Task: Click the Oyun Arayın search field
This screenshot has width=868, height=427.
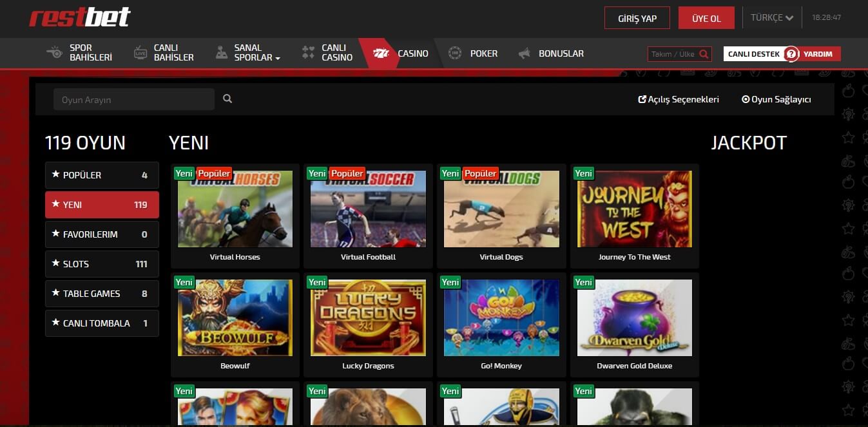Action: [134, 99]
